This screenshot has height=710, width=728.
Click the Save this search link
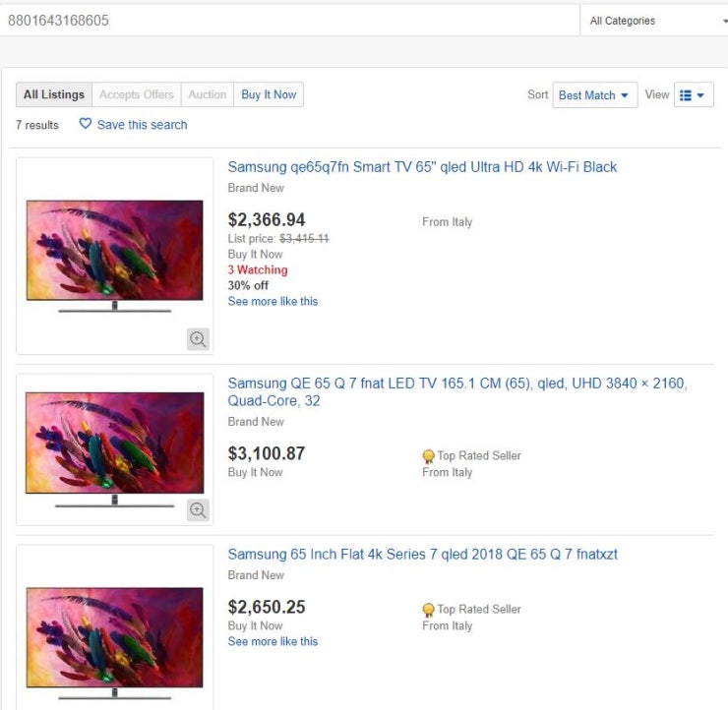coord(142,125)
